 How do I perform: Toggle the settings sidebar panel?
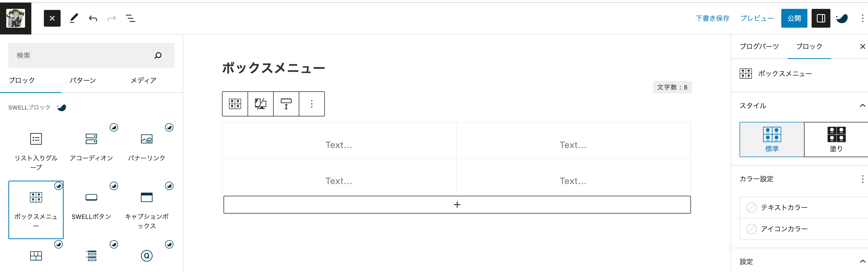821,18
